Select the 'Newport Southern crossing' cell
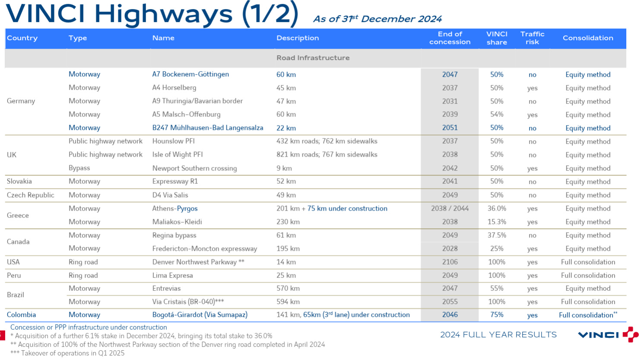This screenshot has width=644, height=362. point(194,168)
